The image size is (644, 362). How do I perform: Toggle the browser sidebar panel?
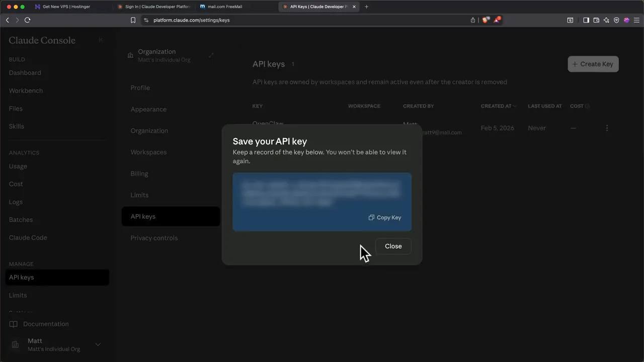586,20
